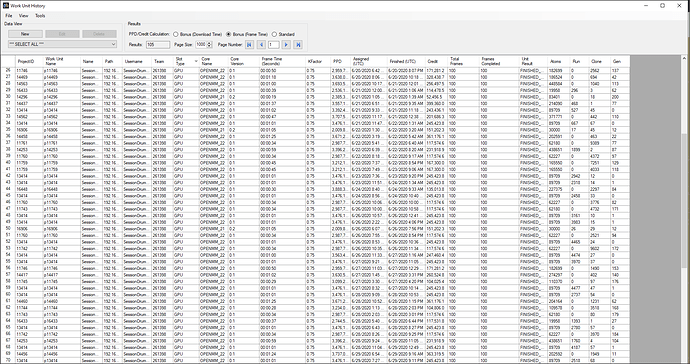Sort by Team column header
Viewport: 690px width, 364px height.
162,61
